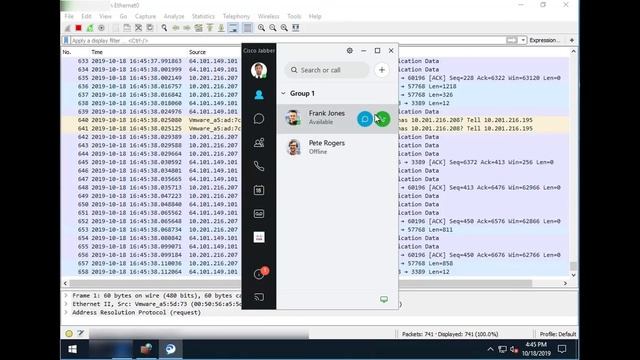Open Wireshark Telephony menu
Viewport: 640px width, 360px height.
(236, 16)
